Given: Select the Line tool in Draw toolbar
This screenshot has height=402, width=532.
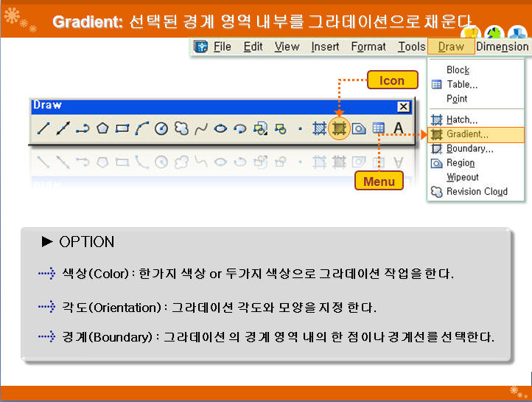Looking at the screenshot, I should (x=43, y=128).
